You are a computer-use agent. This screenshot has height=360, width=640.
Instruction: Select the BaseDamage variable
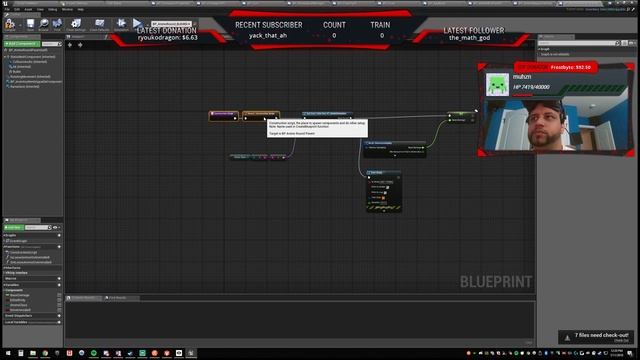tap(19, 295)
